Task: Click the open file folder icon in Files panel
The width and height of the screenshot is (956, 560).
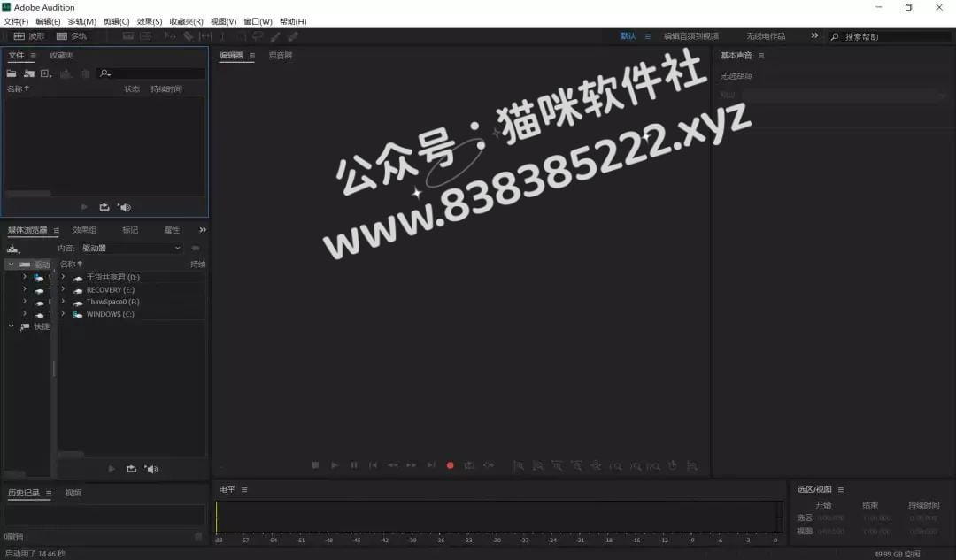Action: tap(12, 73)
